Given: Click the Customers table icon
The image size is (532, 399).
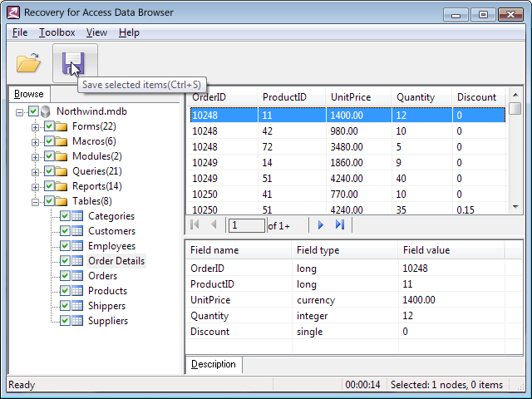Looking at the screenshot, I should pyautogui.click(x=79, y=231).
